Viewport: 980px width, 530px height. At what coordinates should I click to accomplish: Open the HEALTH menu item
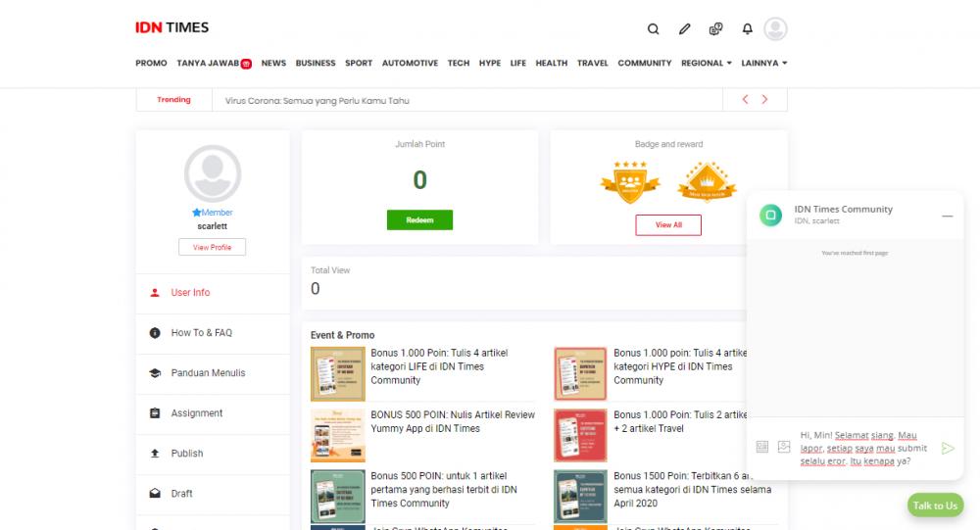(x=551, y=63)
